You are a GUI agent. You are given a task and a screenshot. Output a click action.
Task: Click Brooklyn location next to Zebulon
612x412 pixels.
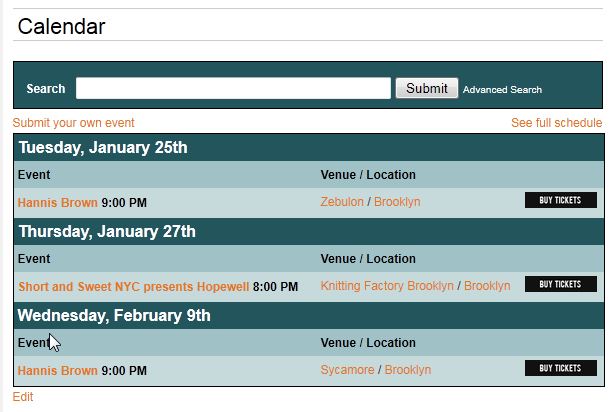click(397, 202)
